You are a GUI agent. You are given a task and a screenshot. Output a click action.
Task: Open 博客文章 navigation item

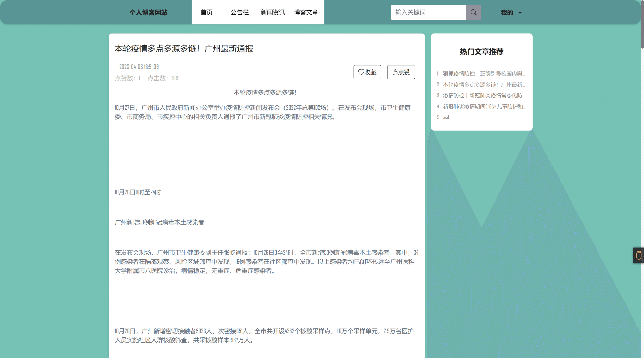pos(306,12)
